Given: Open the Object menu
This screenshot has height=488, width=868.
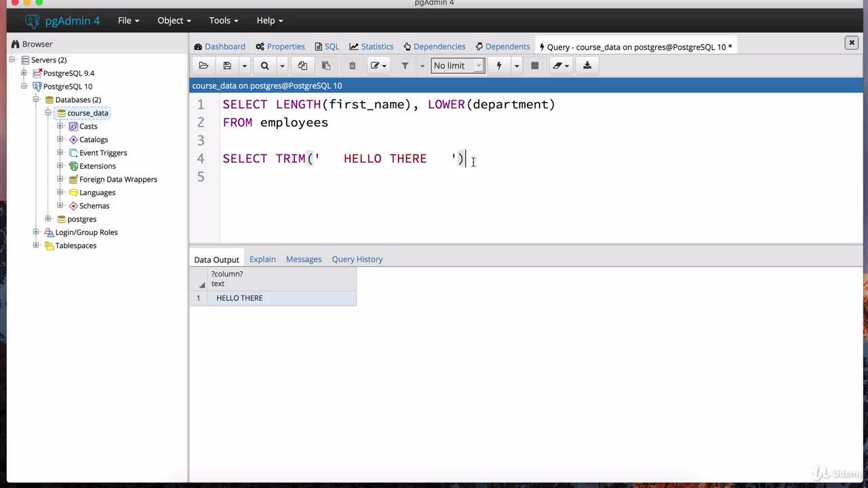Looking at the screenshot, I should (174, 20).
